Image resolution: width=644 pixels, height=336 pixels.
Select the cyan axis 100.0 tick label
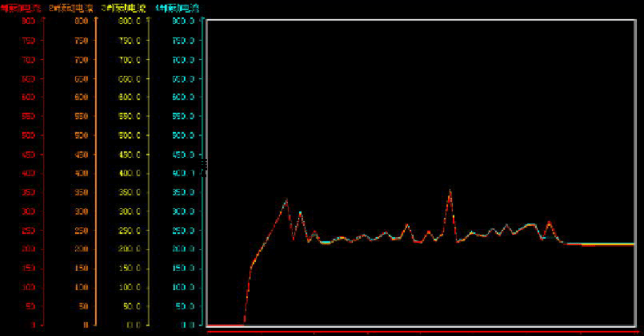pyautogui.click(x=183, y=288)
